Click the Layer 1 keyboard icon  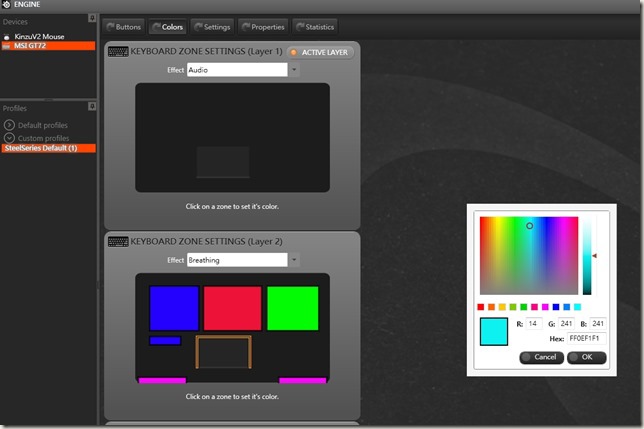click(118, 52)
